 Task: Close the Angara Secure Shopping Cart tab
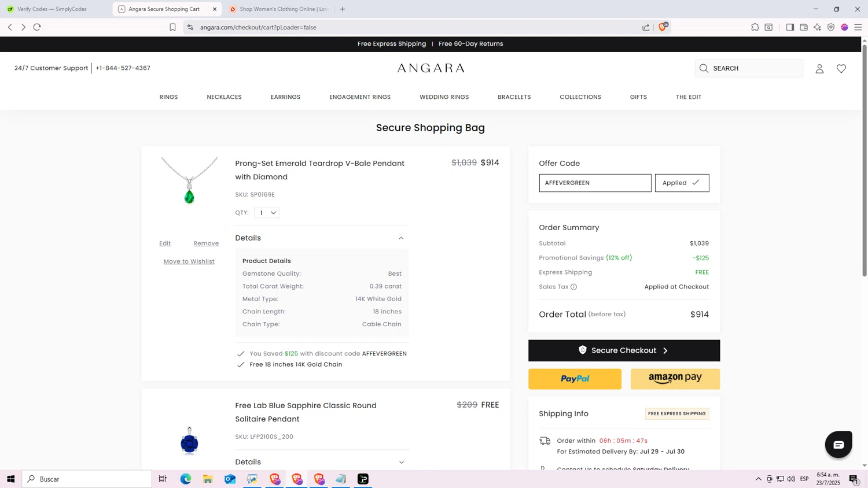coord(215,9)
